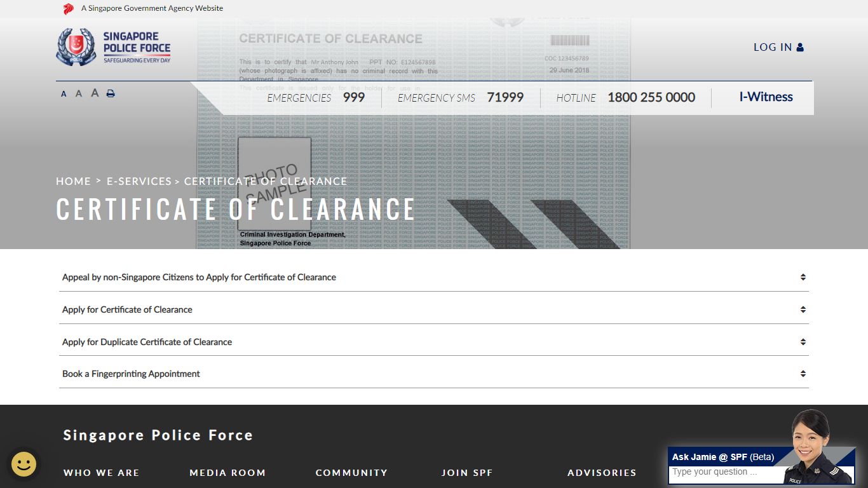This screenshot has width=868, height=488.
Task: Go to HOME breadcrumb
Action: click(x=73, y=181)
